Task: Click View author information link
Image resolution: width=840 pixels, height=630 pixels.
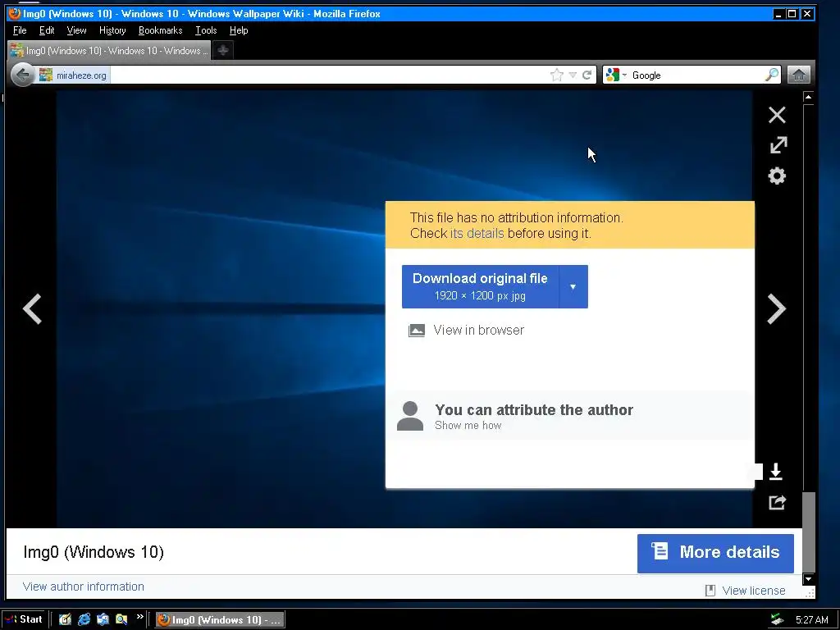Action: [84, 587]
